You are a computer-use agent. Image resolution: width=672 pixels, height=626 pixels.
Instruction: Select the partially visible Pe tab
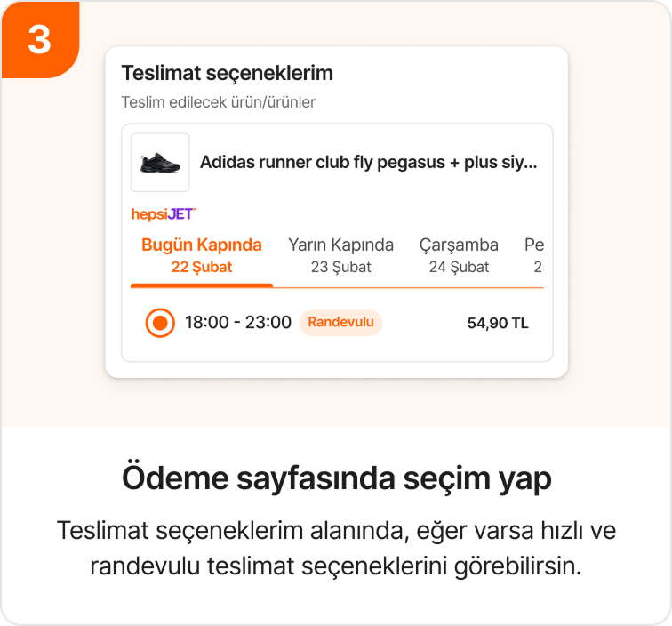click(x=534, y=254)
